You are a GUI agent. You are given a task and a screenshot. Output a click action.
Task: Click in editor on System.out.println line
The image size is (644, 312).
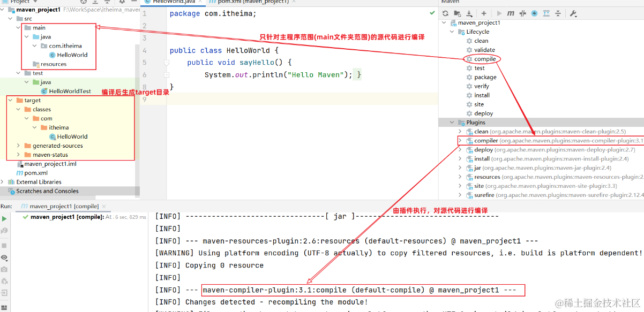(278, 75)
